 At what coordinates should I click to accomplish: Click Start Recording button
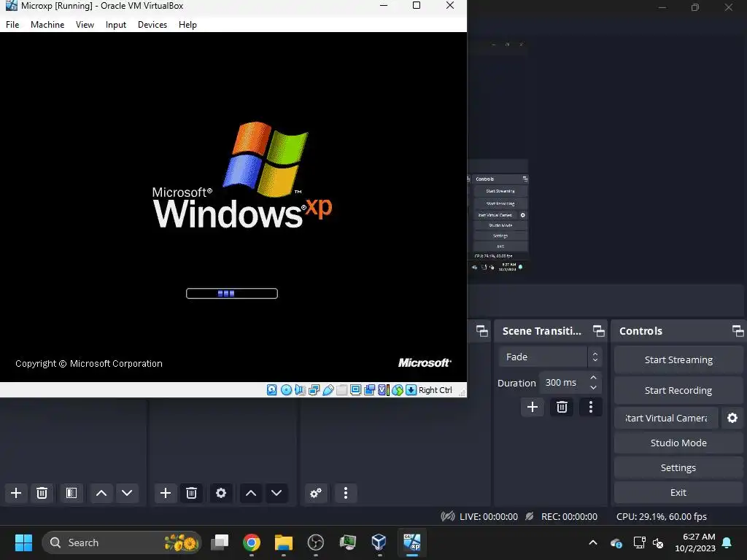click(678, 391)
